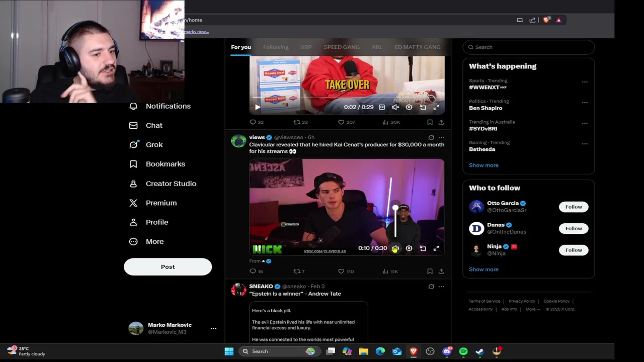This screenshot has height=362, width=644.
Task: Open more options on views post
Action: (x=441, y=137)
